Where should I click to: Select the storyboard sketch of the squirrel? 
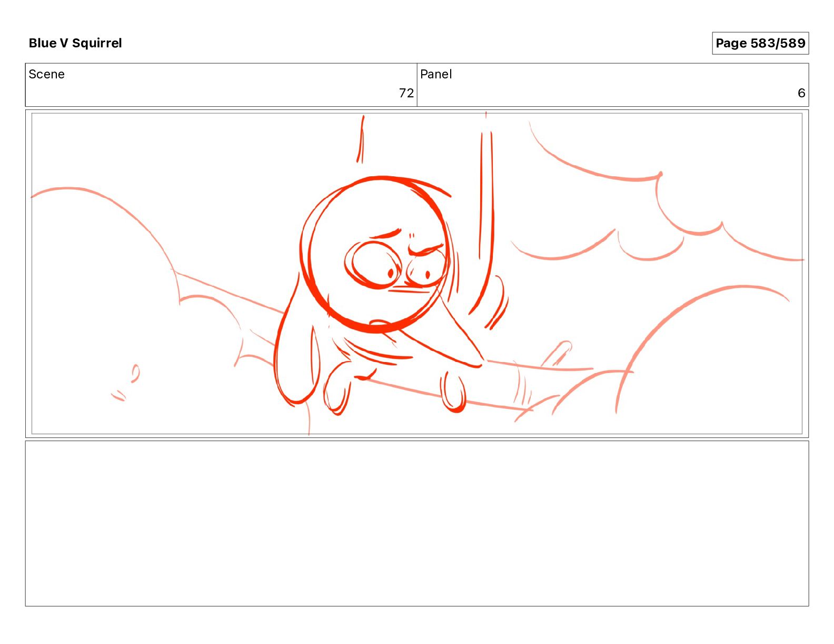click(417, 274)
